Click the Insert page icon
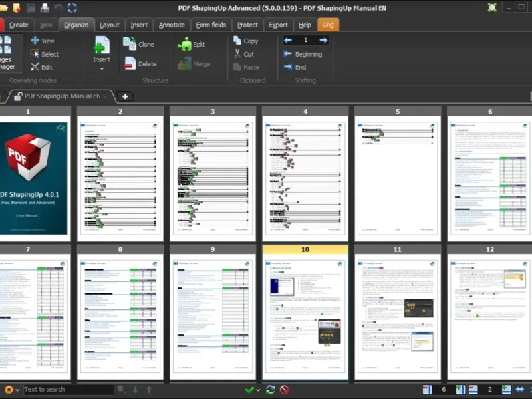 [101, 46]
